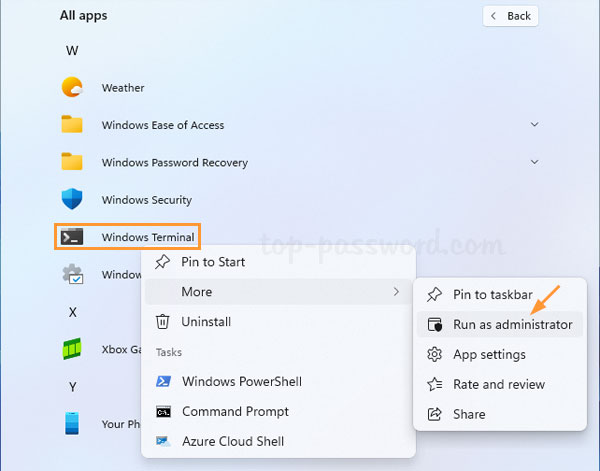The height and width of the screenshot is (471, 600).
Task: Click the PowerShell icon in Tasks
Action: [x=163, y=381]
